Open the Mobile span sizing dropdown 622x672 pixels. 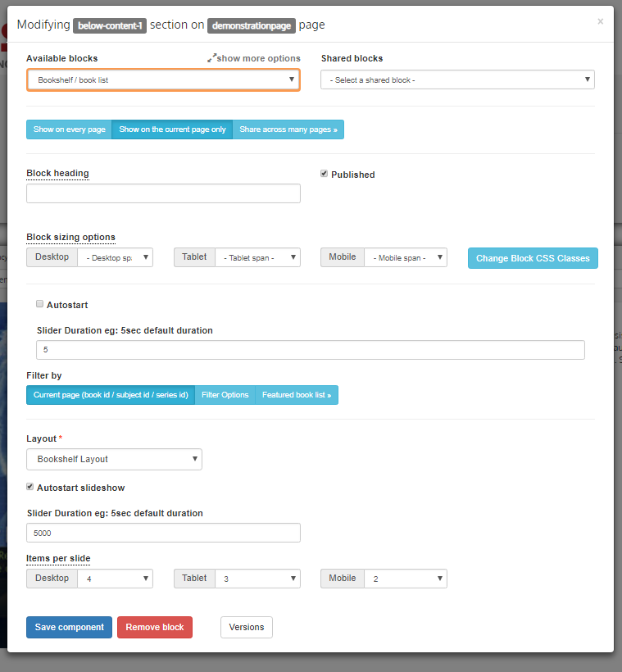click(x=406, y=257)
